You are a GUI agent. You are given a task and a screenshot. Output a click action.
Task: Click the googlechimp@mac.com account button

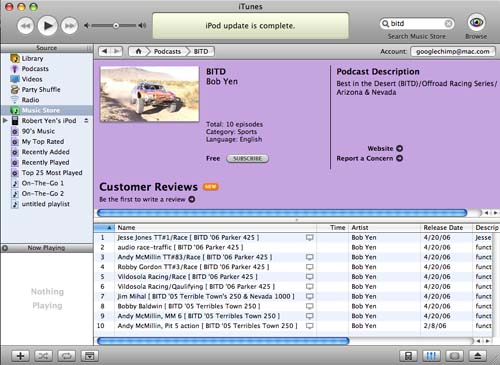[453, 51]
